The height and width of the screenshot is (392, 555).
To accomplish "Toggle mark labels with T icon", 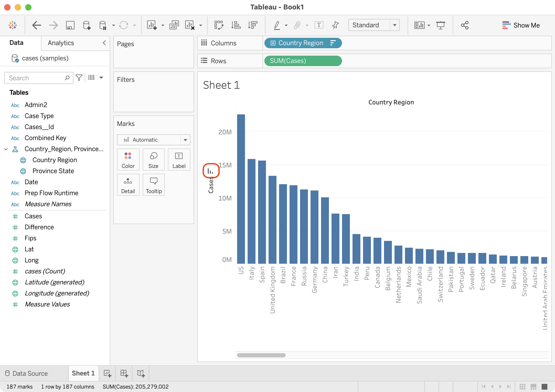I will 319,25.
